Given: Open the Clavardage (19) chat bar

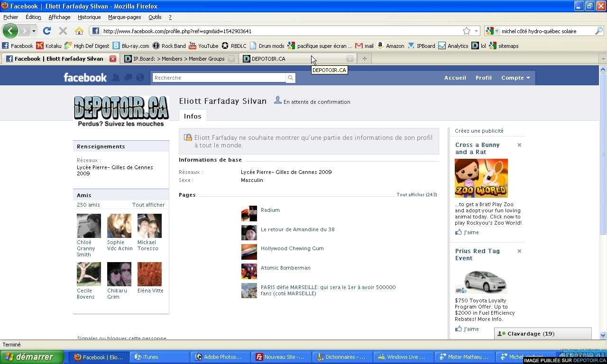Looking at the screenshot, I should point(543,334).
